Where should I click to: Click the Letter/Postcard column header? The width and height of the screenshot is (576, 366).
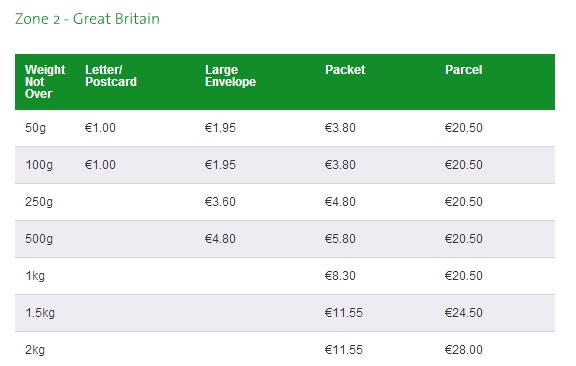tap(111, 76)
